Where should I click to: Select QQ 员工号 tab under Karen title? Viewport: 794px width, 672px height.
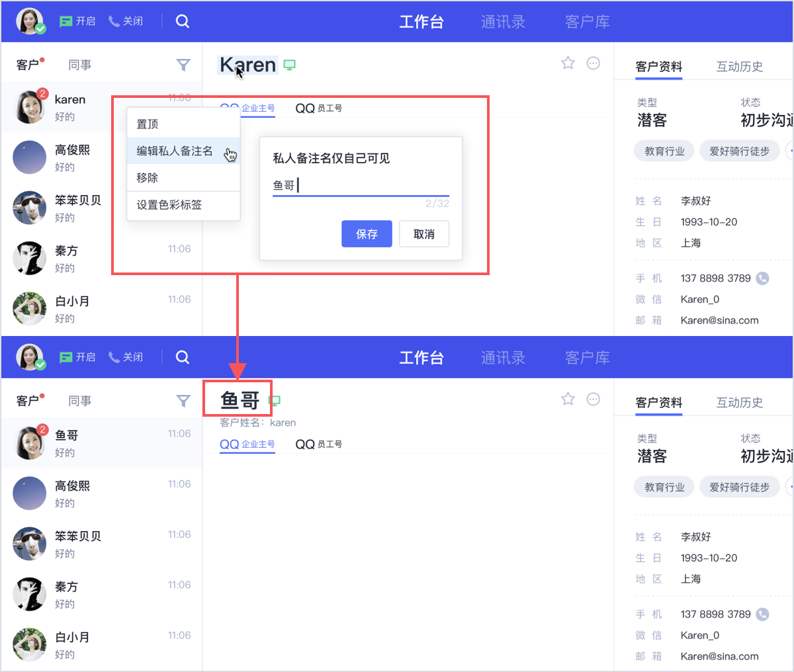tap(319, 108)
